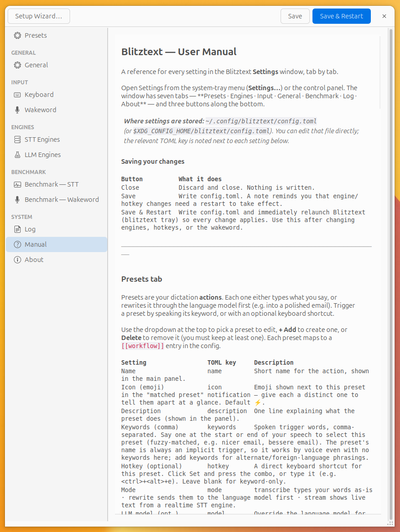Click the Benchmark — Wakeword microphone icon

pyautogui.click(x=18, y=200)
